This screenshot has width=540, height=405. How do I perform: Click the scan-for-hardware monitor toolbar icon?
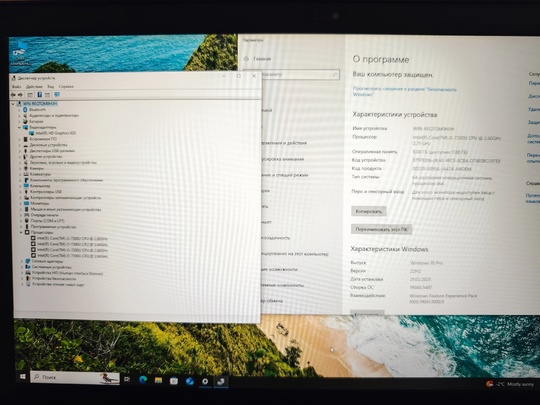pos(57,94)
